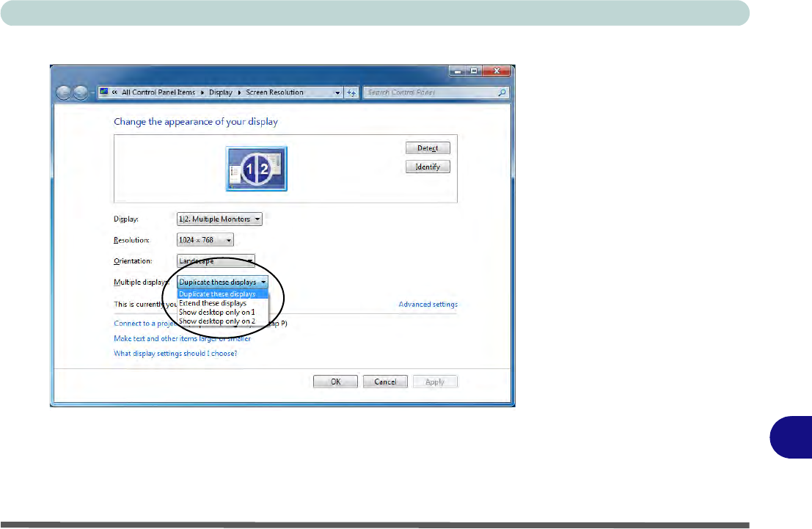Image resolution: width=812 pixels, height=529 pixels.
Task: Open the Display dropdown showing Multiple Monitors
Action: click(219, 219)
